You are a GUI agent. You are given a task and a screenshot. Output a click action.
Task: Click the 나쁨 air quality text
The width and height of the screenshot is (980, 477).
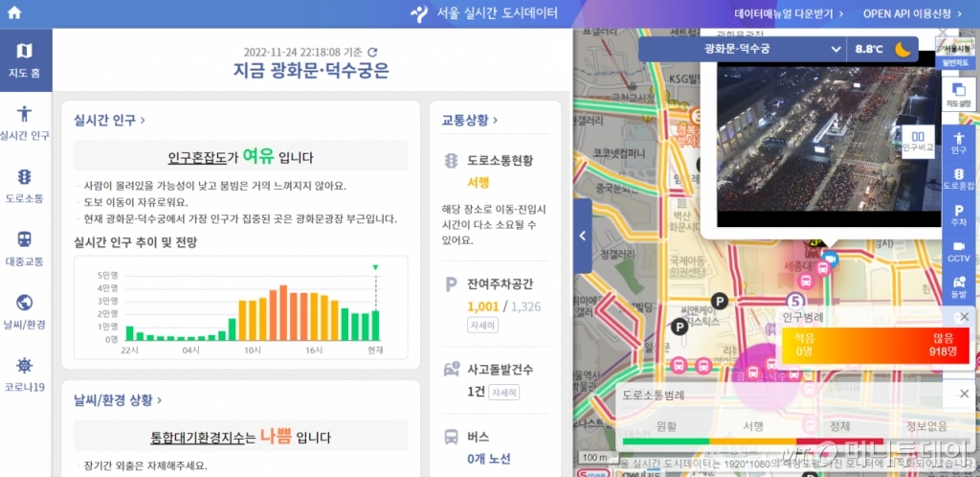pos(277,437)
